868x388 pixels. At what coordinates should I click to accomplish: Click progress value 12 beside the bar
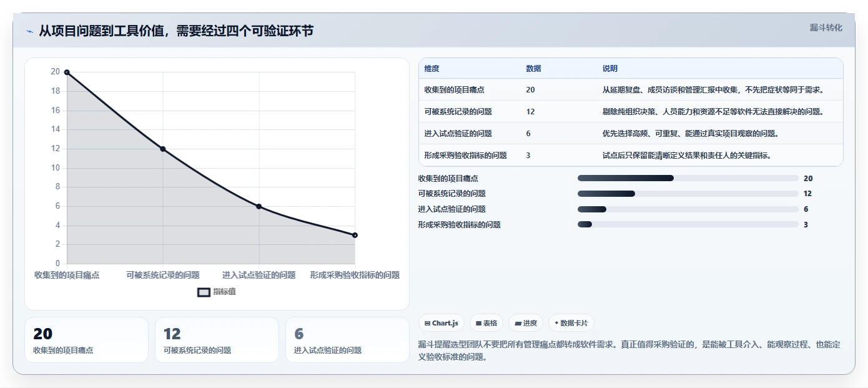click(807, 194)
